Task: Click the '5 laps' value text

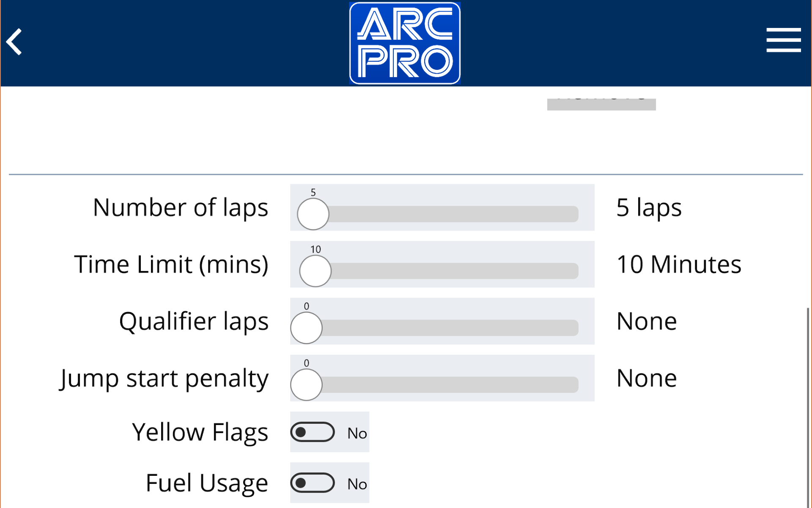Action: 649,207
